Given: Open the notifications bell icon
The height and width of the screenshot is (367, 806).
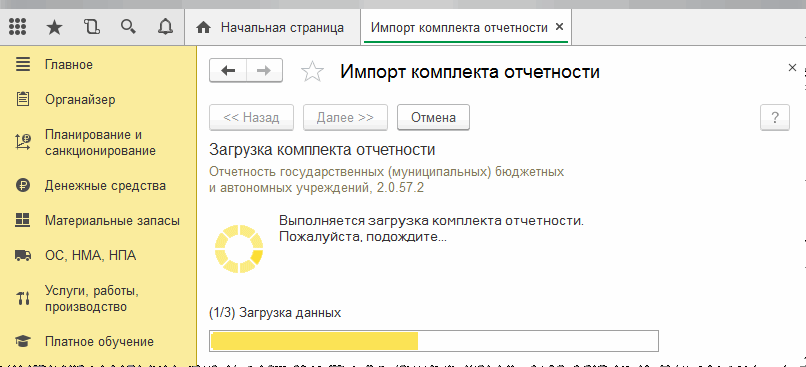Looking at the screenshot, I should point(164,27).
